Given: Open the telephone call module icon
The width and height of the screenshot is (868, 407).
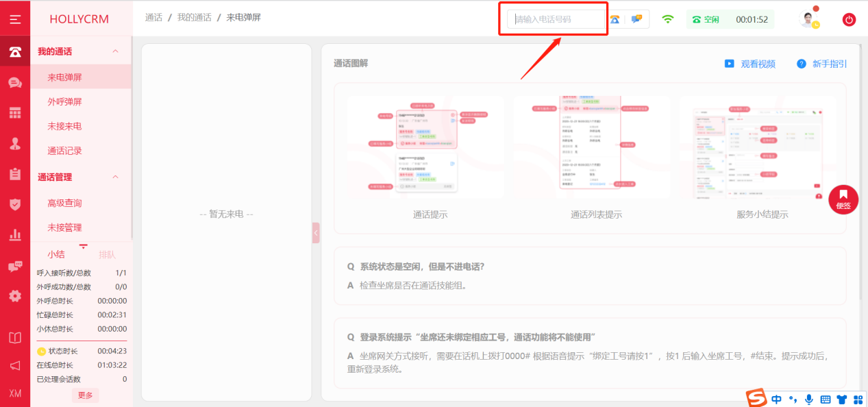Looking at the screenshot, I should [15, 51].
